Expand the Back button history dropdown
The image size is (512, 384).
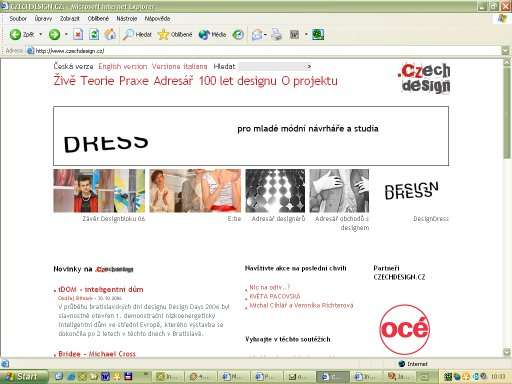pyautogui.click(x=41, y=34)
